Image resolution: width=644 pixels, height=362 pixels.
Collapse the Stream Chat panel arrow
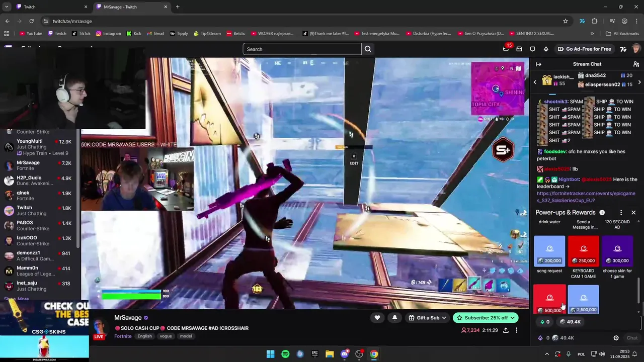click(538, 64)
